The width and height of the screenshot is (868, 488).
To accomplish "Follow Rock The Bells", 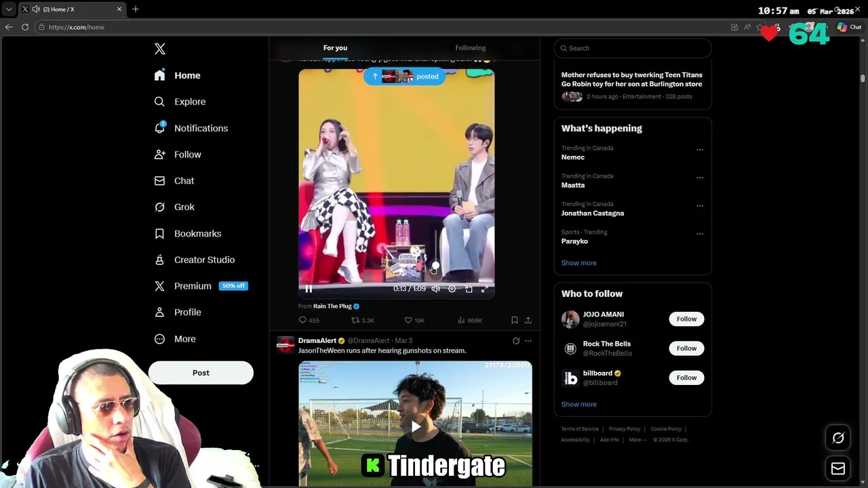I will pyautogui.click(x=686, y=348).
